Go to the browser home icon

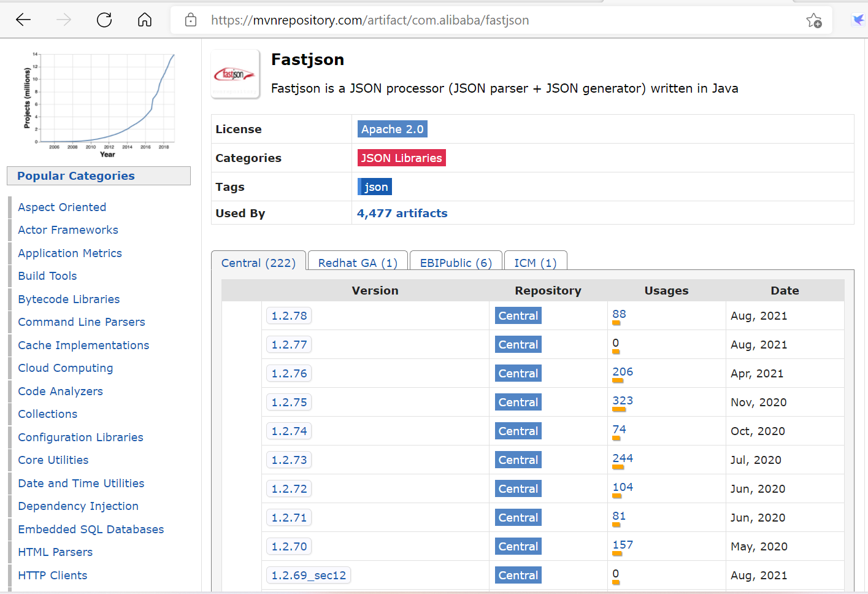(145, 20)
